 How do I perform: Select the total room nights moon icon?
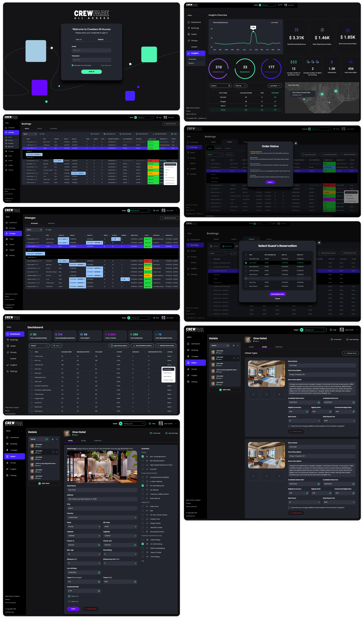coord(351,62)
